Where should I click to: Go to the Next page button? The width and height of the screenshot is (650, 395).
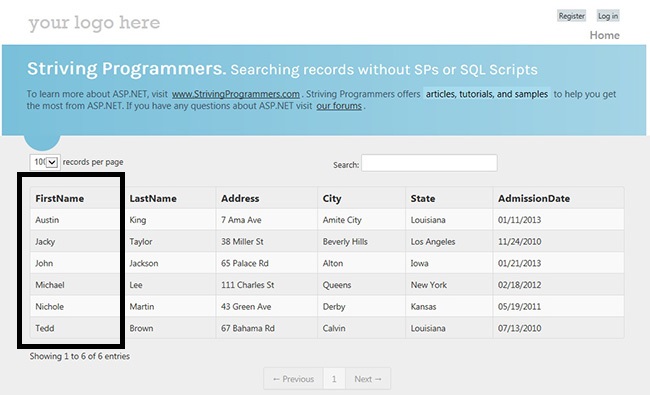coord(368,379)
